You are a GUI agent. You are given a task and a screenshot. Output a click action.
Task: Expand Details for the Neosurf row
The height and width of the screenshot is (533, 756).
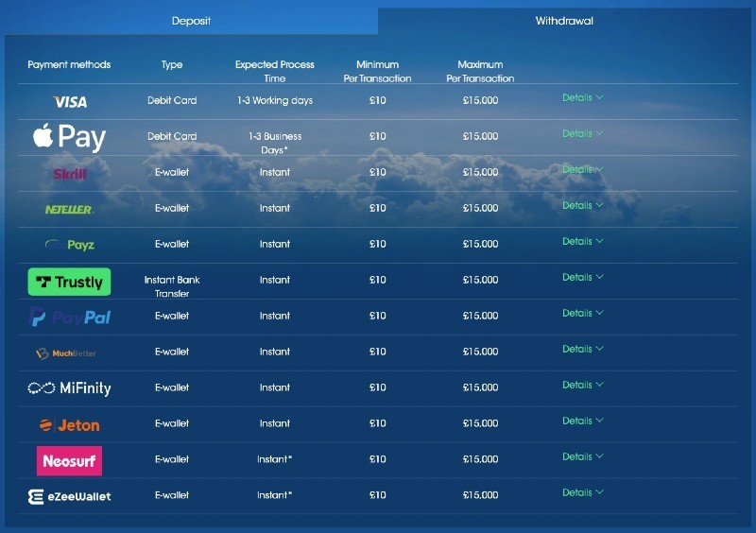pyautogui.click(x=582, y=456)
